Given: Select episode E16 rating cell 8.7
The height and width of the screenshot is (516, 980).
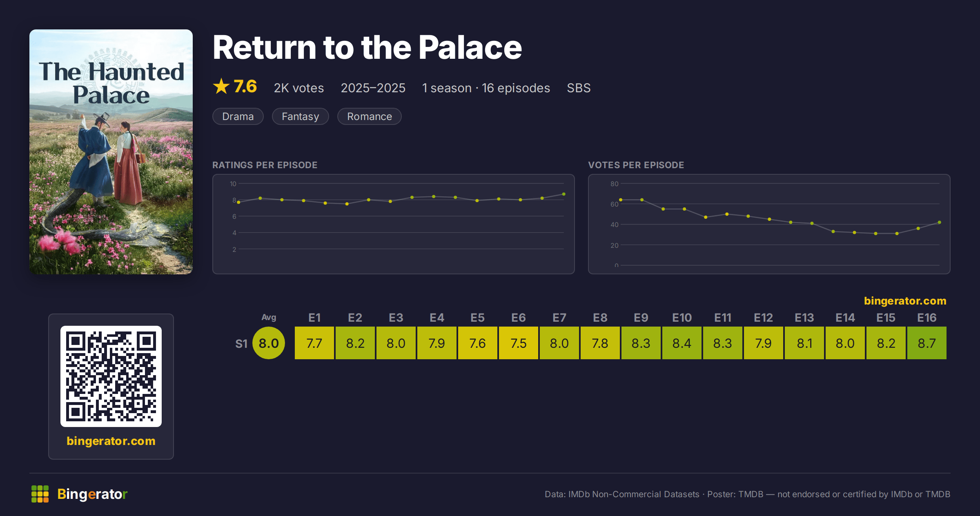Looking at the screenshot, I should point(927,343).
